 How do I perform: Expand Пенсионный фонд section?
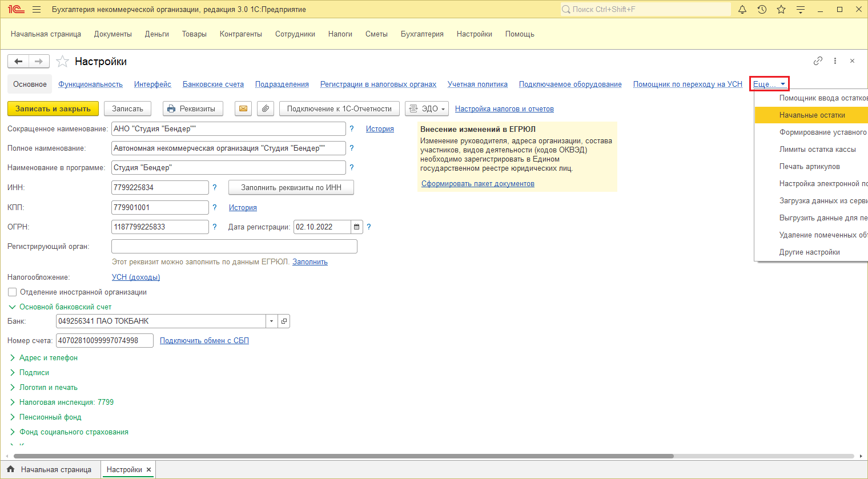(x=45, y=417)
